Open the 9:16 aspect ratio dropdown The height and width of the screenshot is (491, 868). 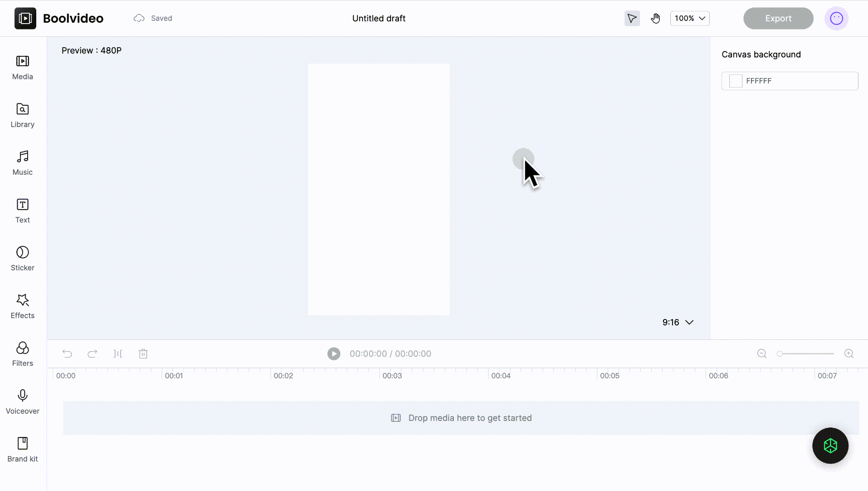coord(678,322)
